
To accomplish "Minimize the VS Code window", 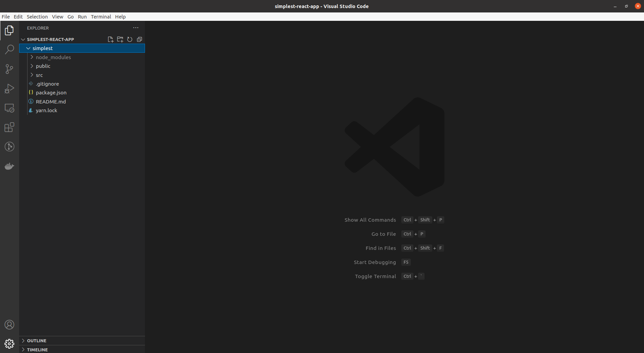I will point(615,6).
